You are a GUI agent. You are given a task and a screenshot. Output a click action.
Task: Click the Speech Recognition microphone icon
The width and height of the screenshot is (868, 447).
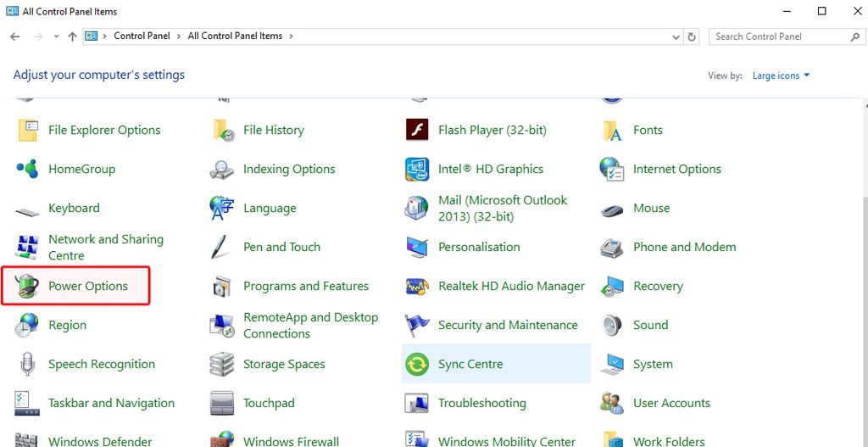(27, 365)
